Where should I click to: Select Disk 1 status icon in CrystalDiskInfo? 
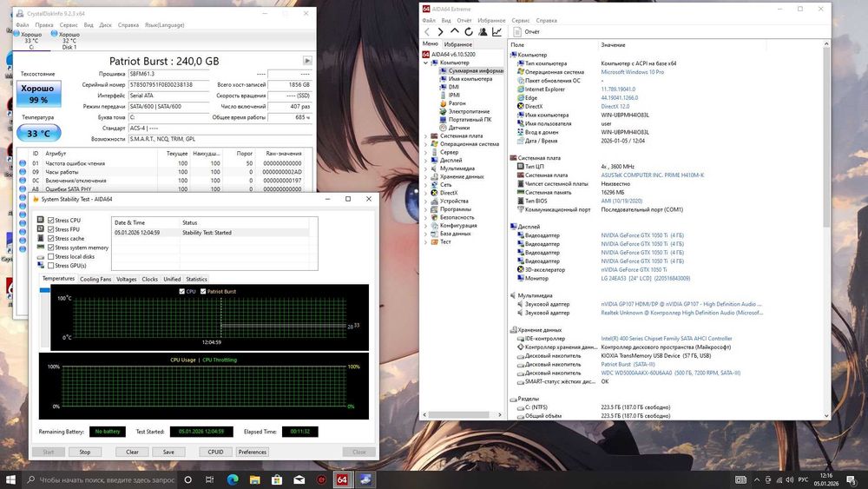click(54, 34)
